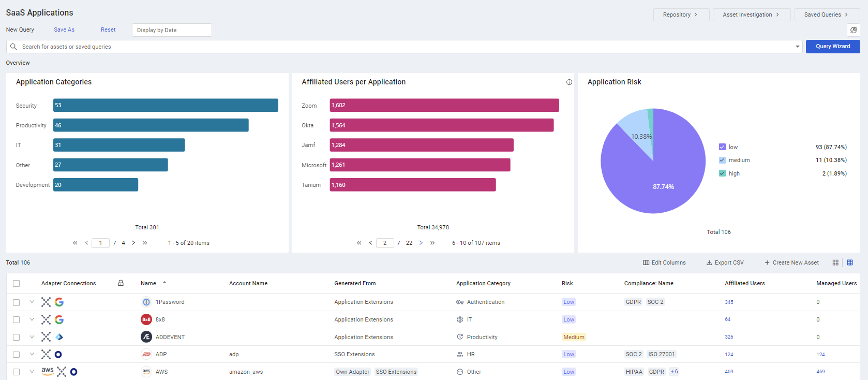Expand the AWS row details
Image resolution: width=868 pixels, height=380 pixels.
click(32, 372)
